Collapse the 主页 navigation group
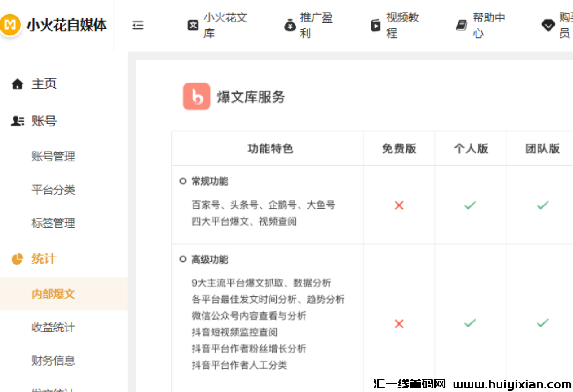Viewport: 573px width, 392px height. (43, 84)
